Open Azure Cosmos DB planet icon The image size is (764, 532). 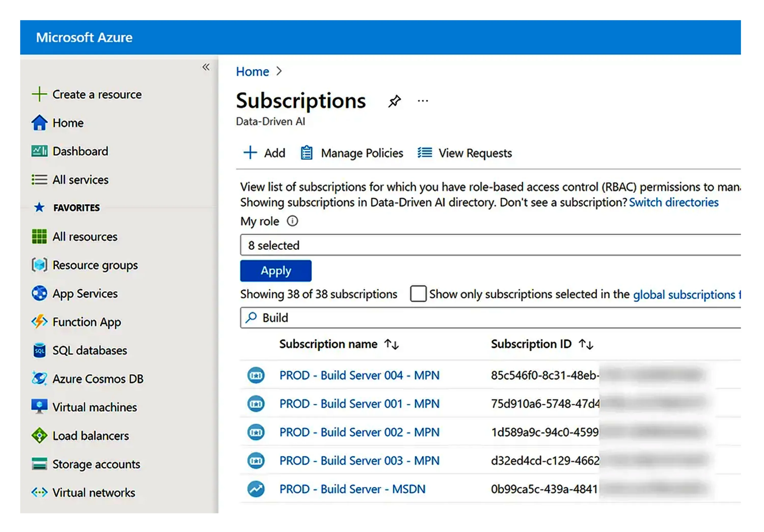tap(39, 379)
